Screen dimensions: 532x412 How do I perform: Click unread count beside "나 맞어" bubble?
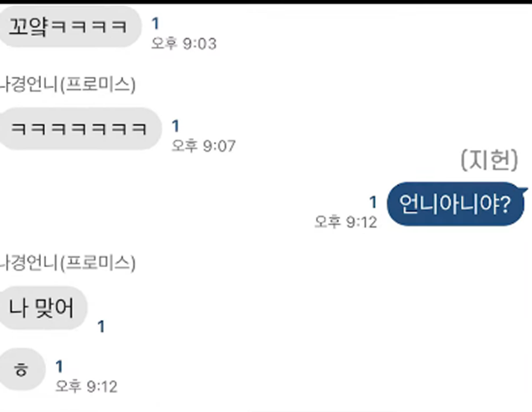[100, 327]
